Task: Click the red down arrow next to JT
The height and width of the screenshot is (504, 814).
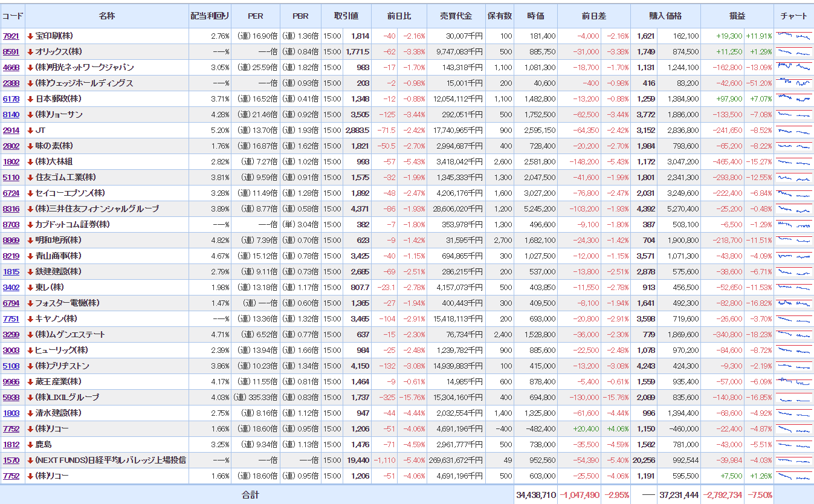Action: point(30,131)
